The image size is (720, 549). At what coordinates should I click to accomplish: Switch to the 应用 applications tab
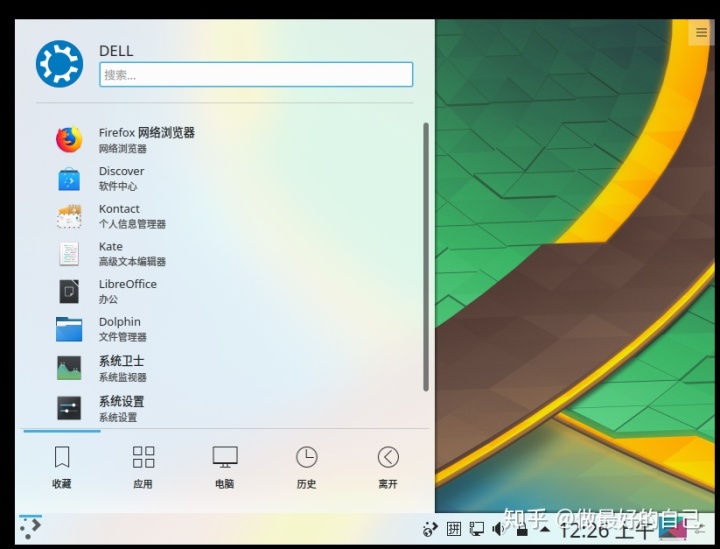point(143,467)
